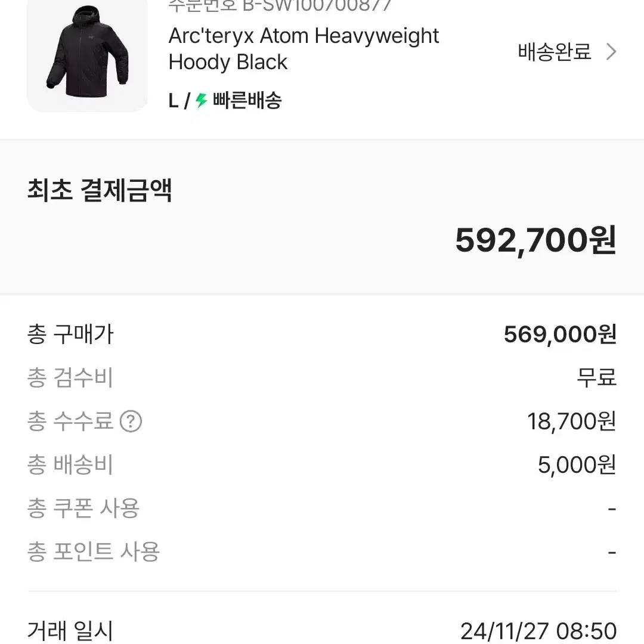
Task: Tap the 18,700원 fee amount
Action: click(571, 422)
